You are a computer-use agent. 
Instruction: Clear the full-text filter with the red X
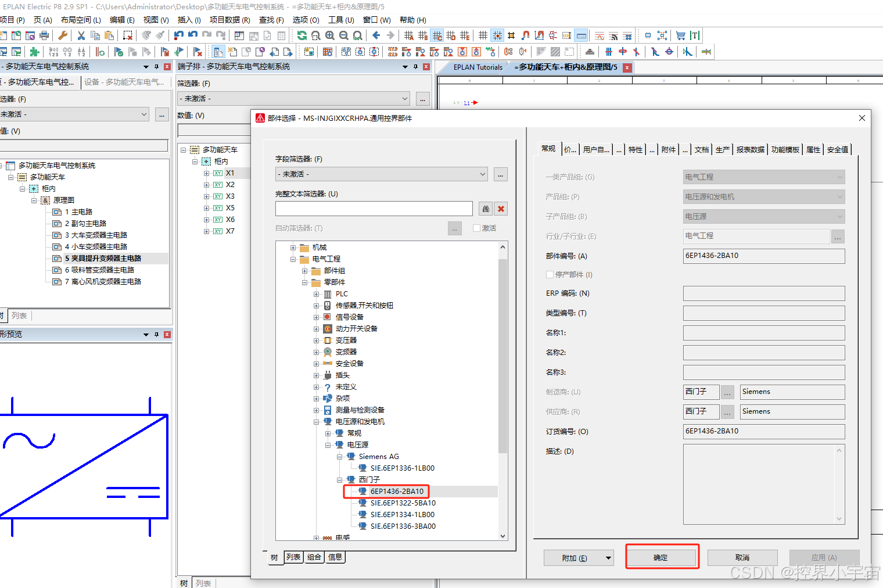click(501, 209)
